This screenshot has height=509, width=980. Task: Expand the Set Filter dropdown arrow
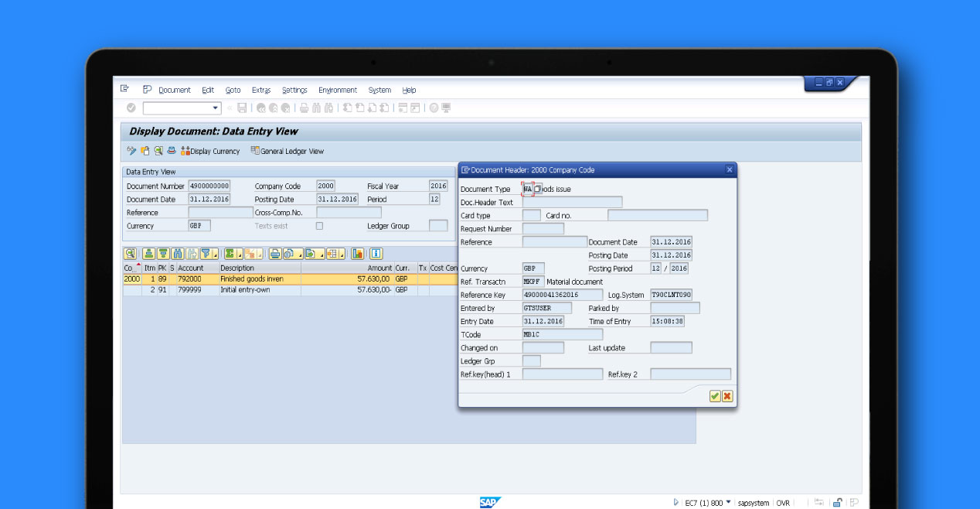(x=216, y=254)
